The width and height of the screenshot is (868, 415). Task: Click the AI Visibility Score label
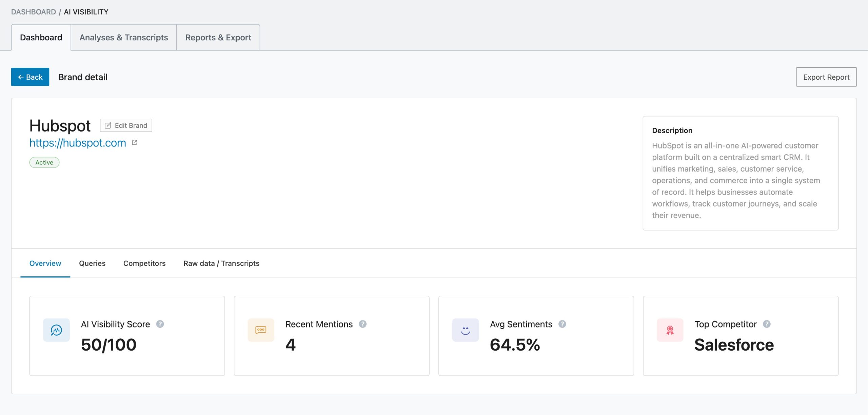point(115,324)
